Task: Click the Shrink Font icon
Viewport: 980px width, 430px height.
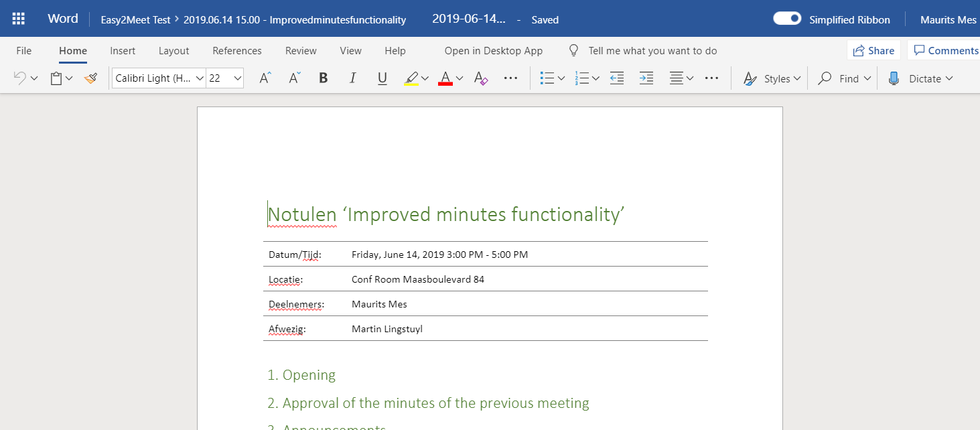Action: pos(295,78)
